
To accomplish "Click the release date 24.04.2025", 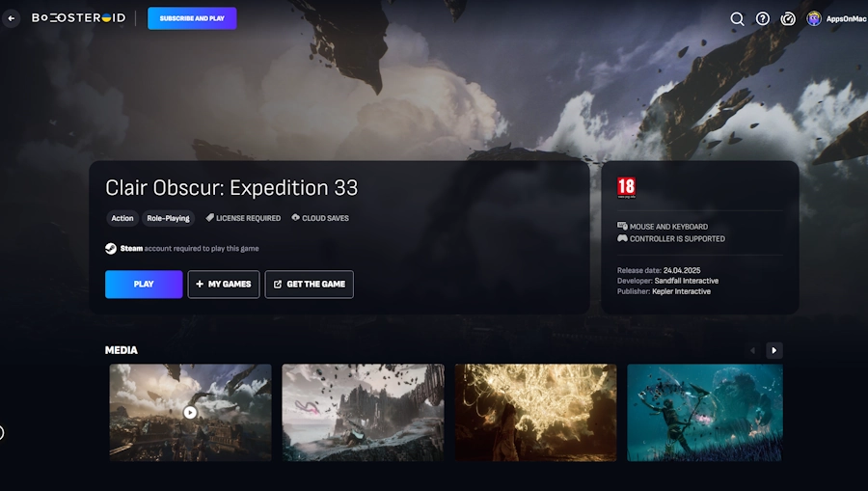I will [x=682, y=270].
